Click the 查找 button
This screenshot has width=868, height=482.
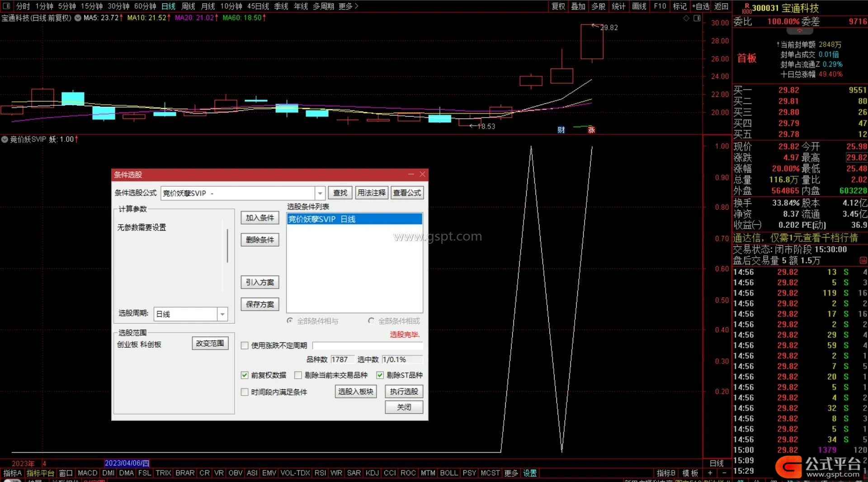pos(340,193)
